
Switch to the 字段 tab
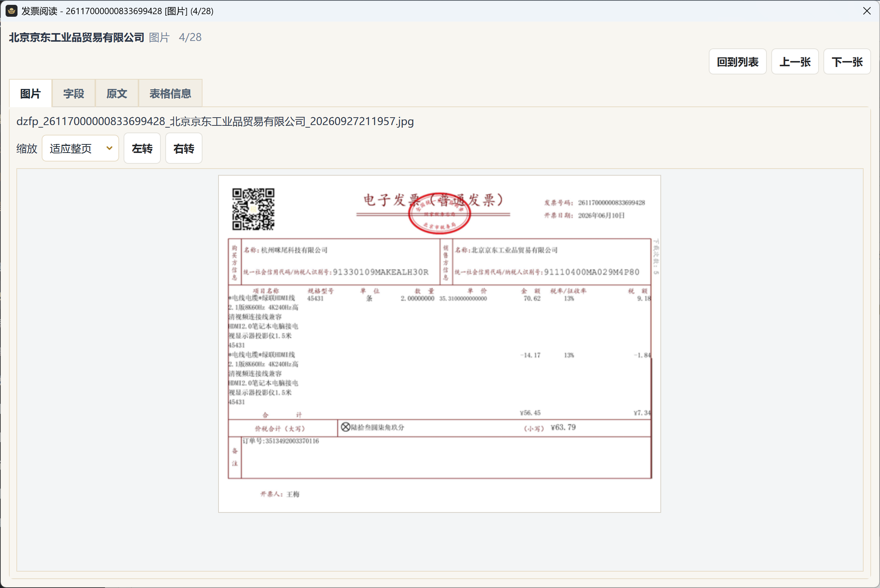pos(74,93)
